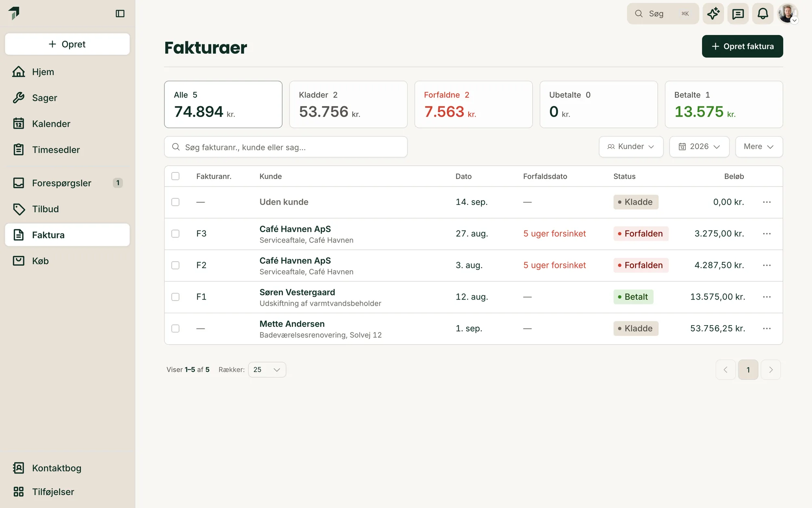Open Timesedler in sidebar
Screen dimensions: 812x508
pos(67,150)
